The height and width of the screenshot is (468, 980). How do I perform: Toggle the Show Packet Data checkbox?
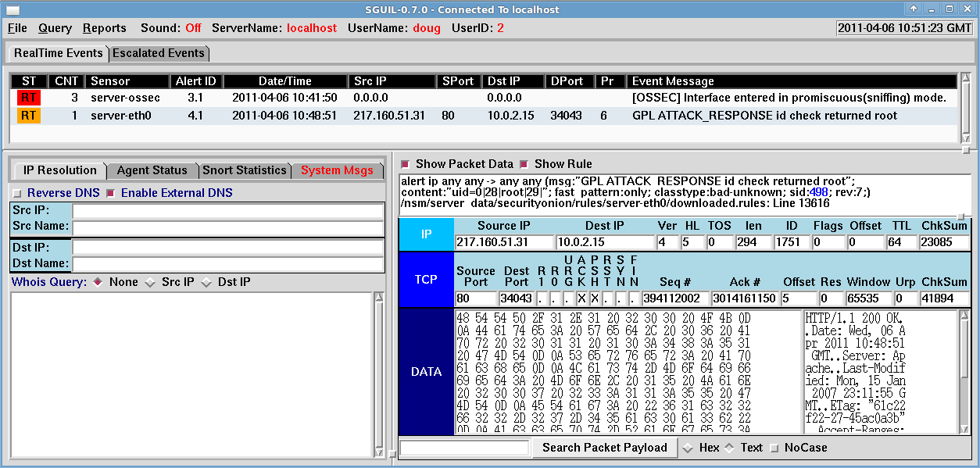click(405, 164)
